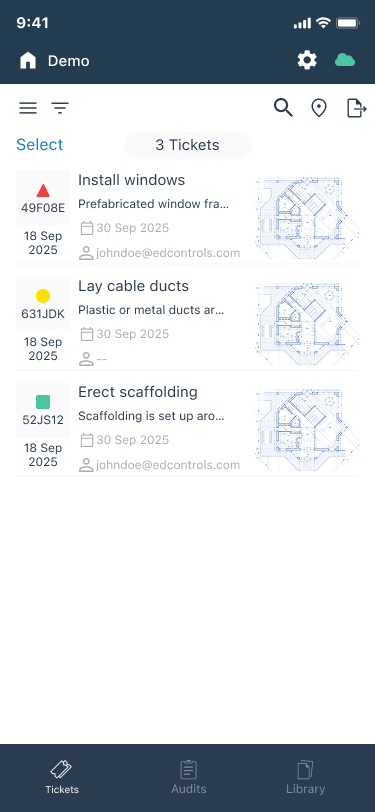Open settings with the gear icon
This screenshot has width=375, height=812.
pyautogui.click(x=307, y=61)
